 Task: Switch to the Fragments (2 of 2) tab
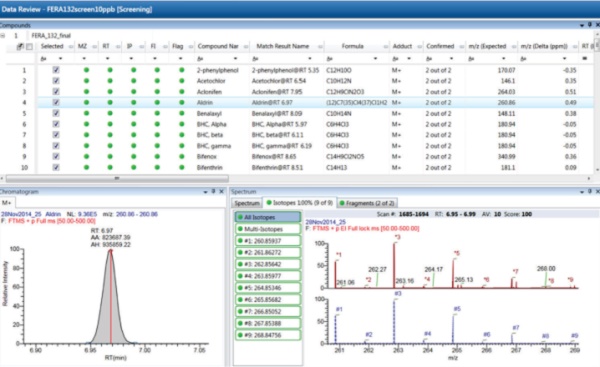(x=367, y=203)
